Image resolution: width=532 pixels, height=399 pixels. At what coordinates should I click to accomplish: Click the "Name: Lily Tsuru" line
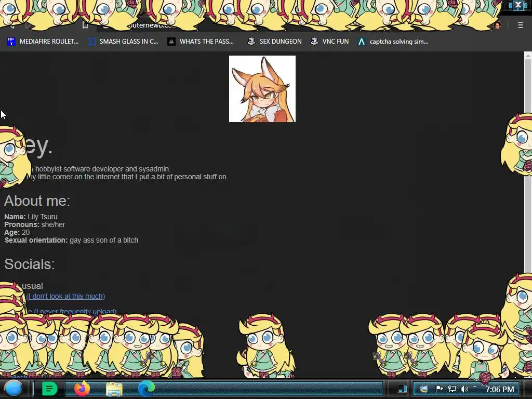pos(31,217)
